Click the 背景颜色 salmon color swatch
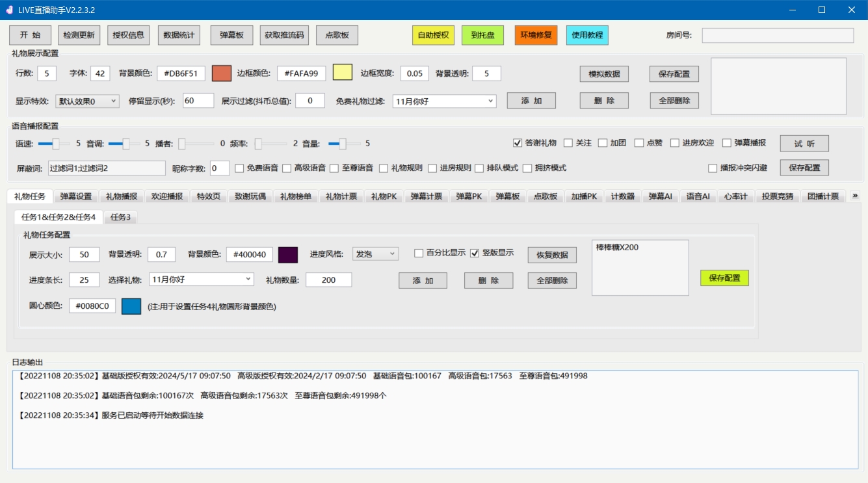 [x=222, y=73]
